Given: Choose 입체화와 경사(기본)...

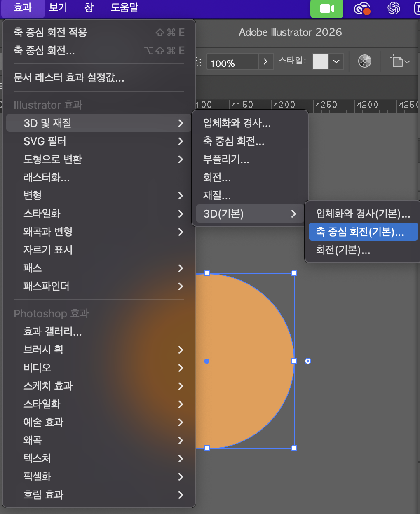Looking at the screenshot, I should pyautogui.click(x=363, y=214).
